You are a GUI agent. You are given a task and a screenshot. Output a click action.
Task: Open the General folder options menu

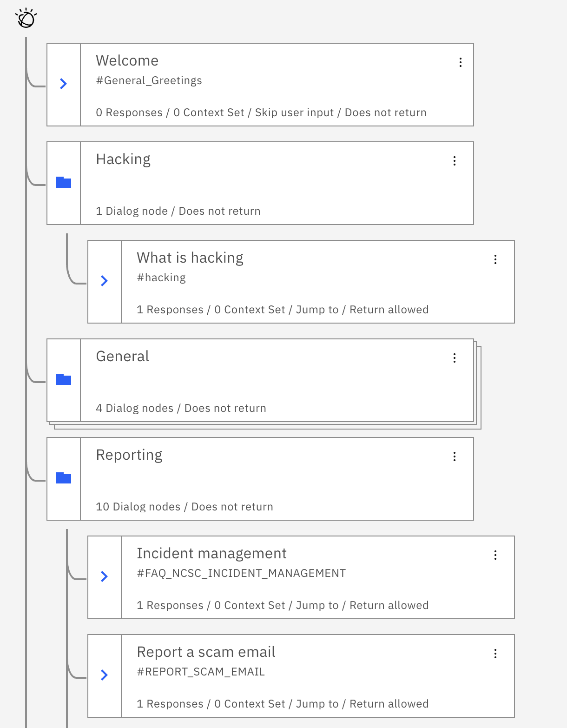point(454,358)
